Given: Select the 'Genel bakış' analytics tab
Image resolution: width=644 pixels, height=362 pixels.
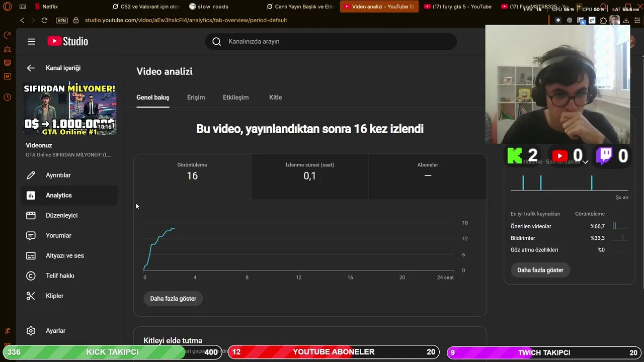Looking at the screenshot, I should point(153,97).
